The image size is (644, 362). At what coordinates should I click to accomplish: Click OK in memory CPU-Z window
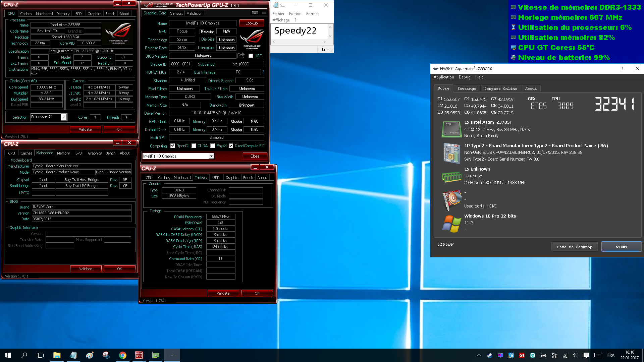[x=257, y=293]
